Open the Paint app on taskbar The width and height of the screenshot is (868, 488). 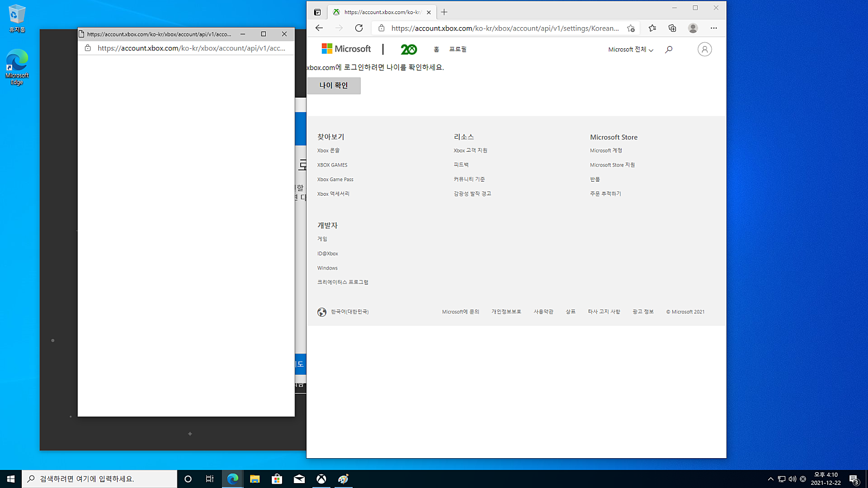pos(343,479)
